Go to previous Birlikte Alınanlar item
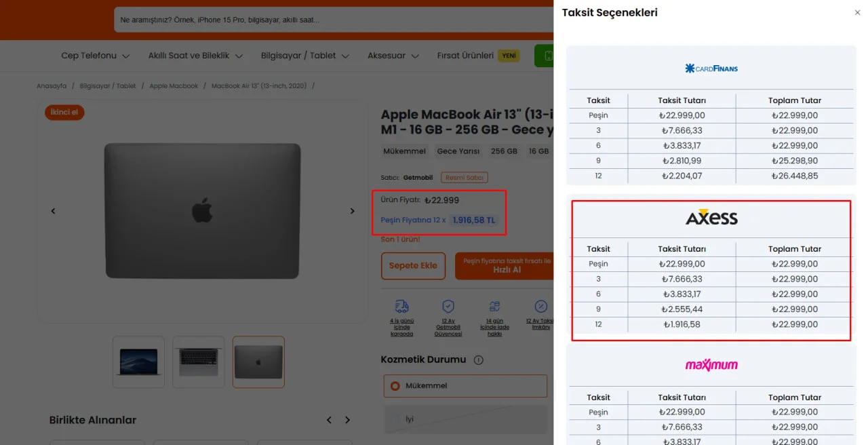868x445 pixels. tap(329, 420)
